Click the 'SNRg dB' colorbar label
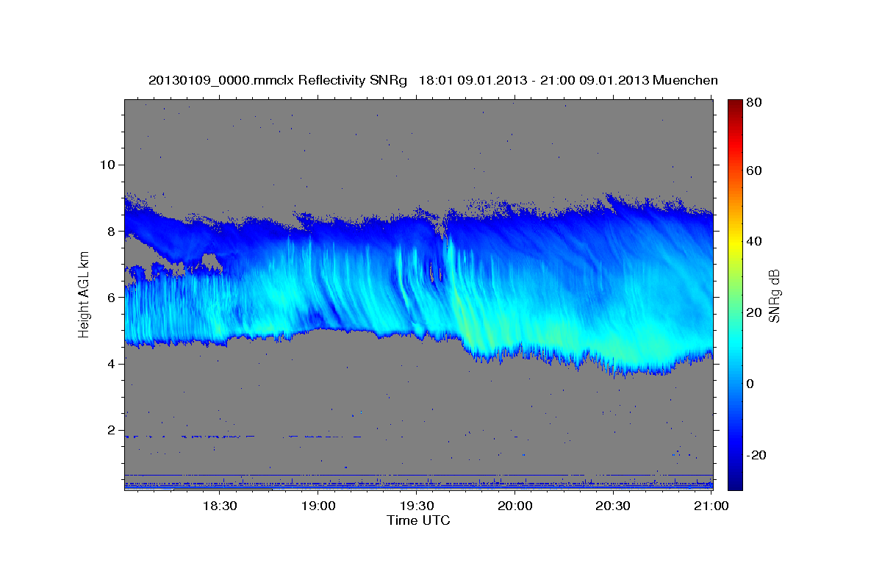882x588 pixels. pos(774,295)
